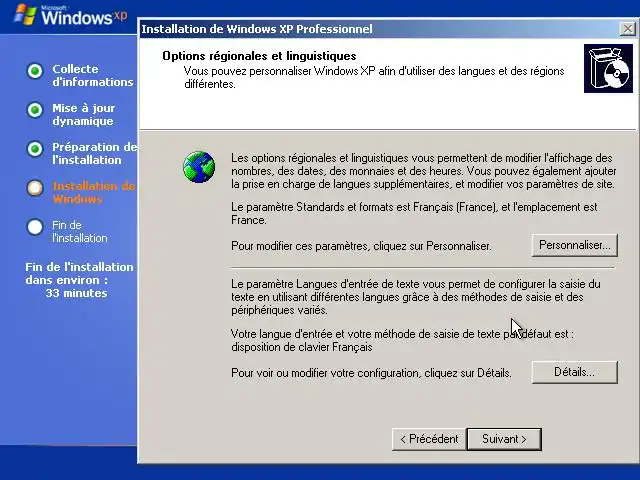Open the Détails... keyboard settings
Screen dimensions: 640x480
(574, 372)
